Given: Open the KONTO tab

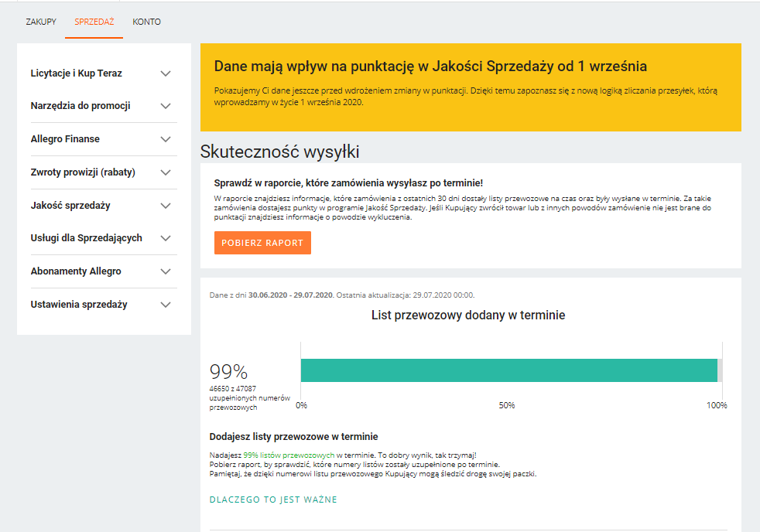Looking at the screenshot, I should 146,22.
